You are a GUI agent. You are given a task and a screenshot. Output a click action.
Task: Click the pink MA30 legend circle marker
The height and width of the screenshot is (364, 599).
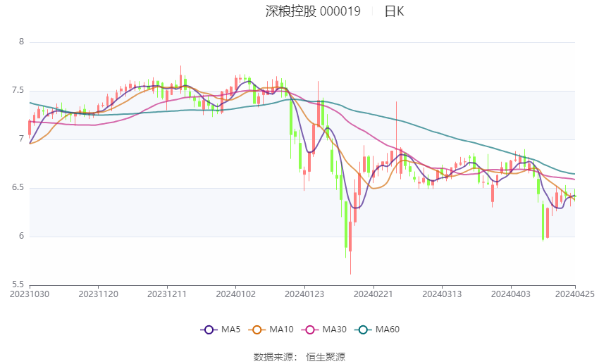click(x=309, y=330)
